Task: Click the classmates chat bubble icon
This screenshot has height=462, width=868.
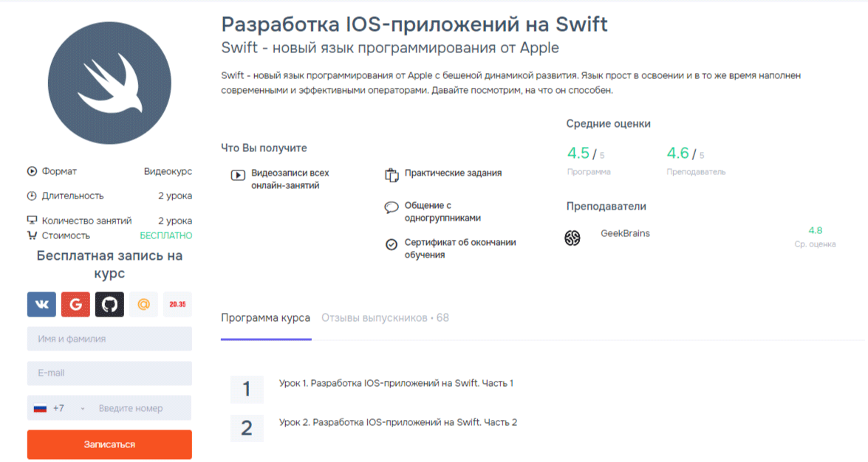Action: 392,207
